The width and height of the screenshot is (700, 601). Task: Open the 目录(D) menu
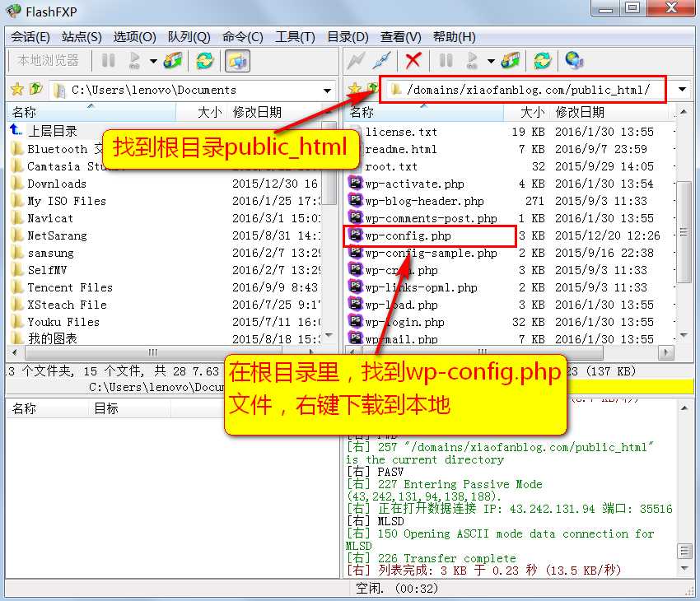[348, 37]
